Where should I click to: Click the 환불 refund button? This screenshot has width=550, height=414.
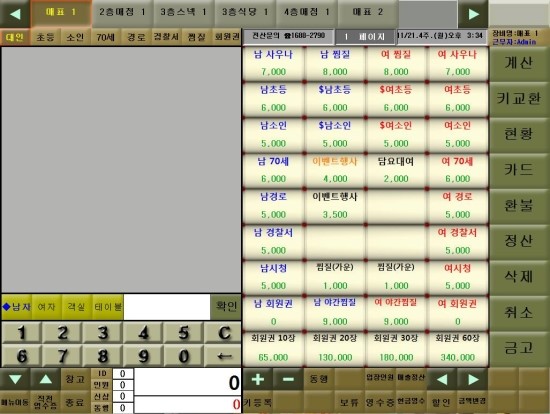[x=518, y=206]
